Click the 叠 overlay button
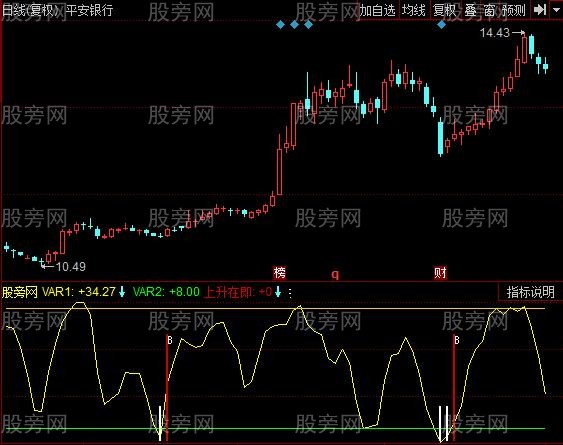563x445 pixels. point(470,10)
